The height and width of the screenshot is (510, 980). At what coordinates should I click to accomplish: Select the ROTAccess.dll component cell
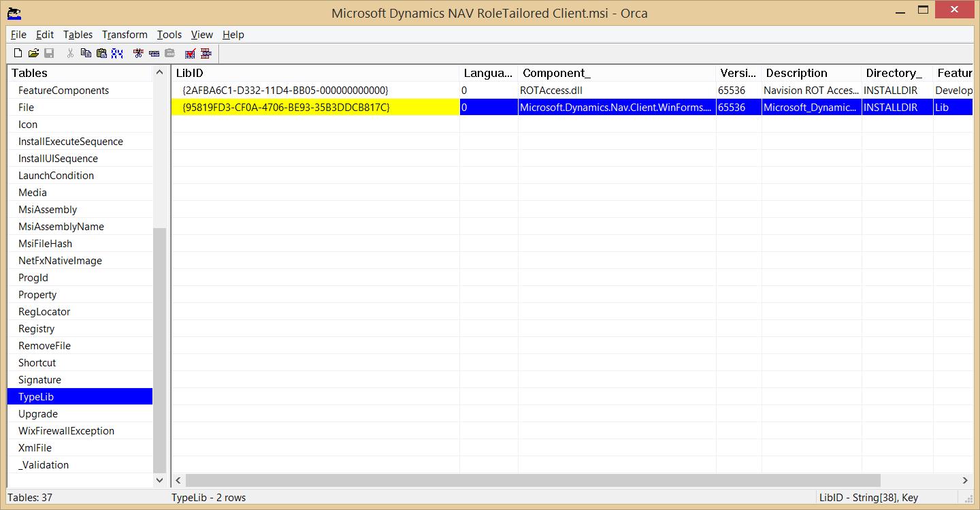(x=551, y=91)
